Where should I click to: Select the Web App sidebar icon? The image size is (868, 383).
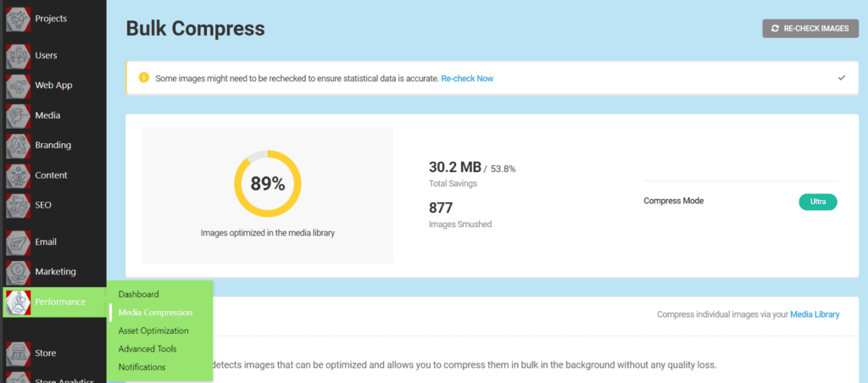click(19, 86)
